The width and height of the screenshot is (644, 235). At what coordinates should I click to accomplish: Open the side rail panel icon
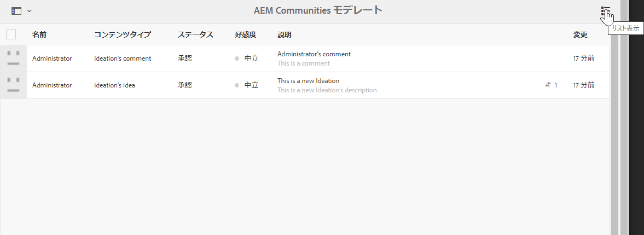pyautogui.click(x=16, y=11)
